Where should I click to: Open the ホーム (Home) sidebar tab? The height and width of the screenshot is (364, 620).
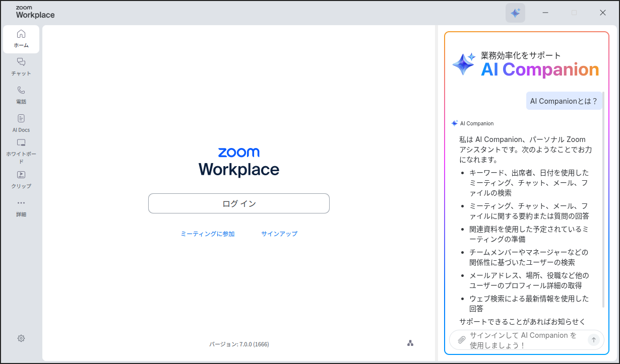pyautogui.click(x=21, y=39)
